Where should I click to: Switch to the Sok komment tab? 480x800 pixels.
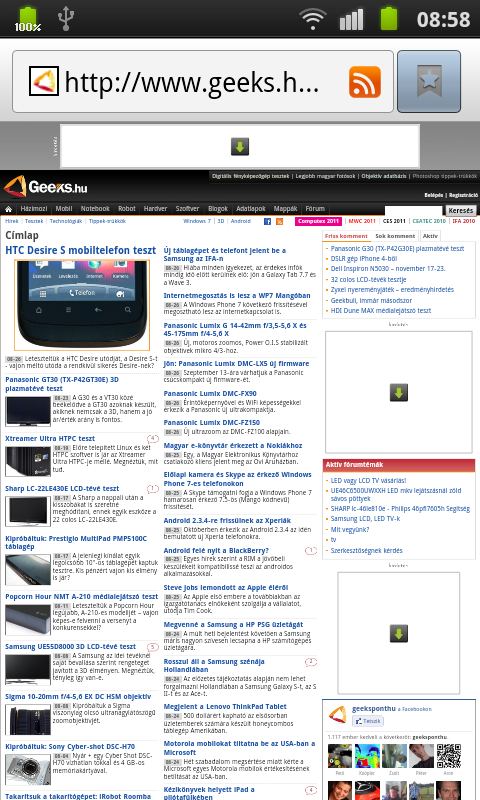click(395, 236)
